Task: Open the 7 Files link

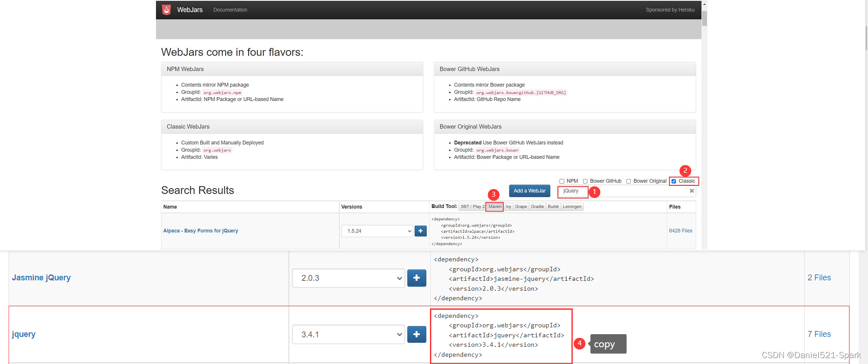Action: tap(819, 334)
